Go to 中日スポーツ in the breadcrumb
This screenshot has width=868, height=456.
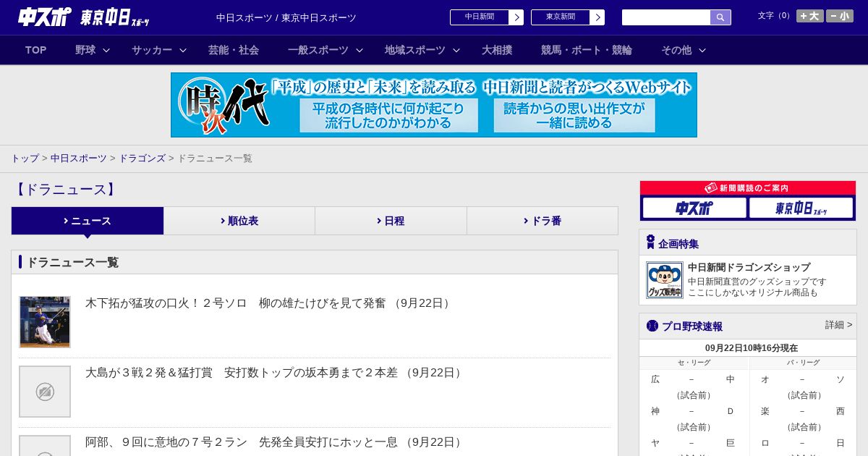(x=79, y=158)
